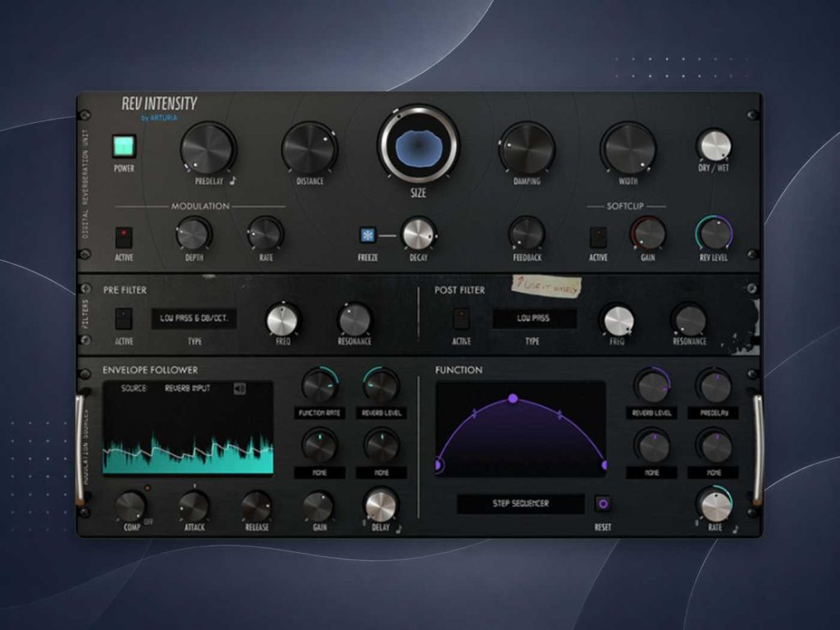Click the Pre Filter Resonance knob

pos(354,319)
